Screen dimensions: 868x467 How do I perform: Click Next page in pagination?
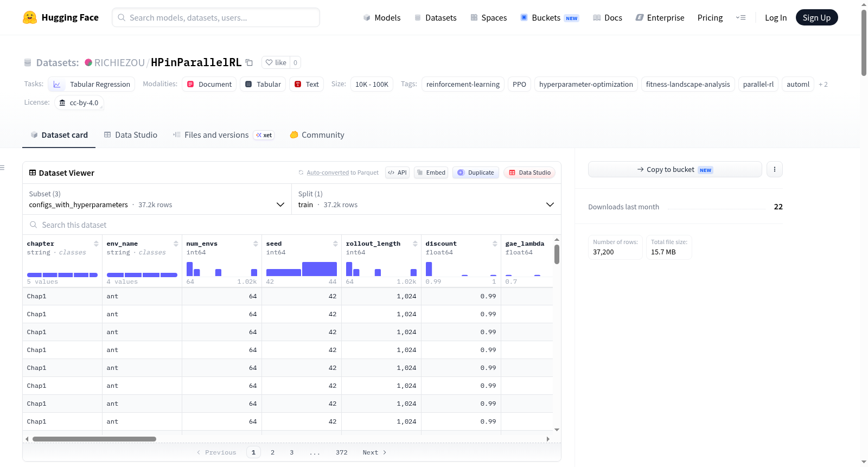tap(374, 452)
